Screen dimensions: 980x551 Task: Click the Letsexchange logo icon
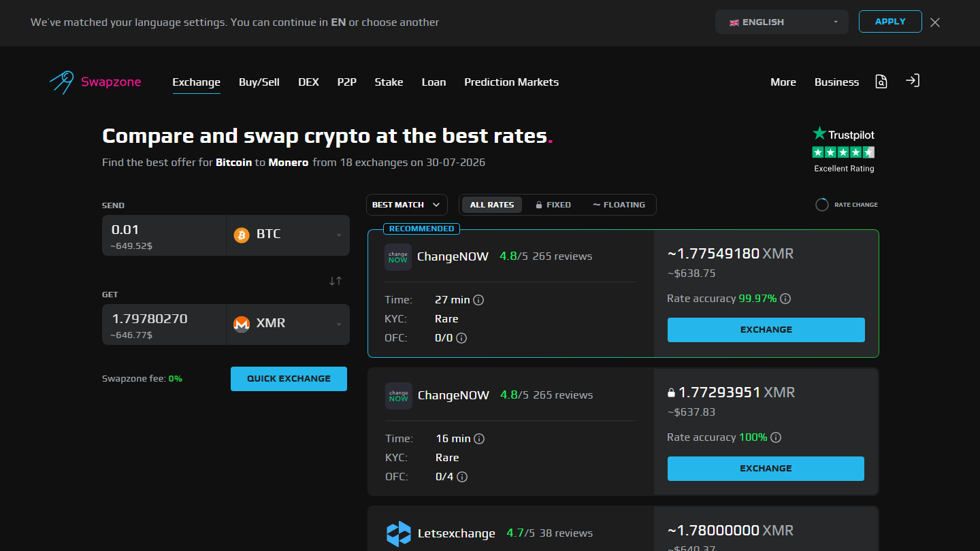click(399, 533)
